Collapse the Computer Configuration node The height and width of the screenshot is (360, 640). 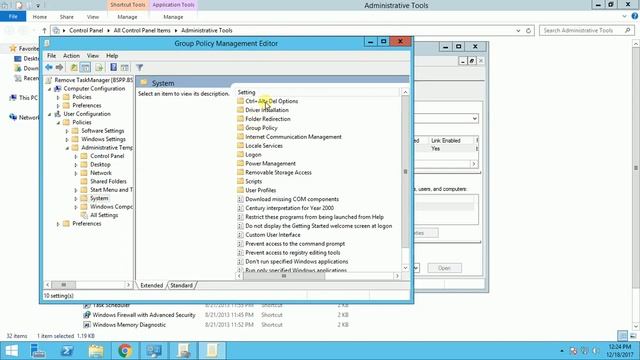[x=50, y=89]
